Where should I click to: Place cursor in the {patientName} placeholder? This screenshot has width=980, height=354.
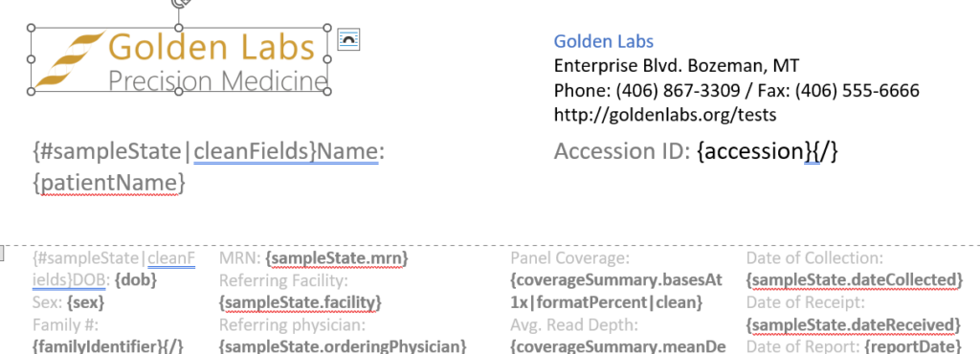[x=109, y=183]
